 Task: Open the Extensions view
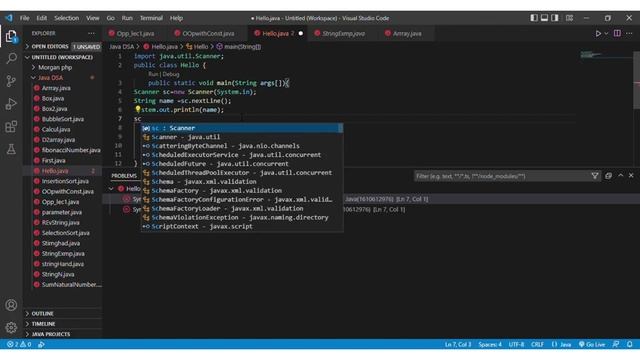(11, 127)
